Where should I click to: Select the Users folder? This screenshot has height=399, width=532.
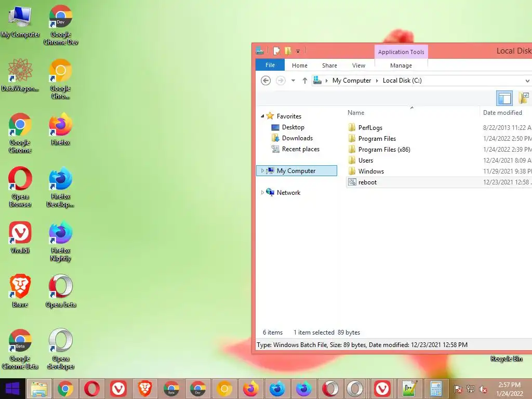[365, 160]
